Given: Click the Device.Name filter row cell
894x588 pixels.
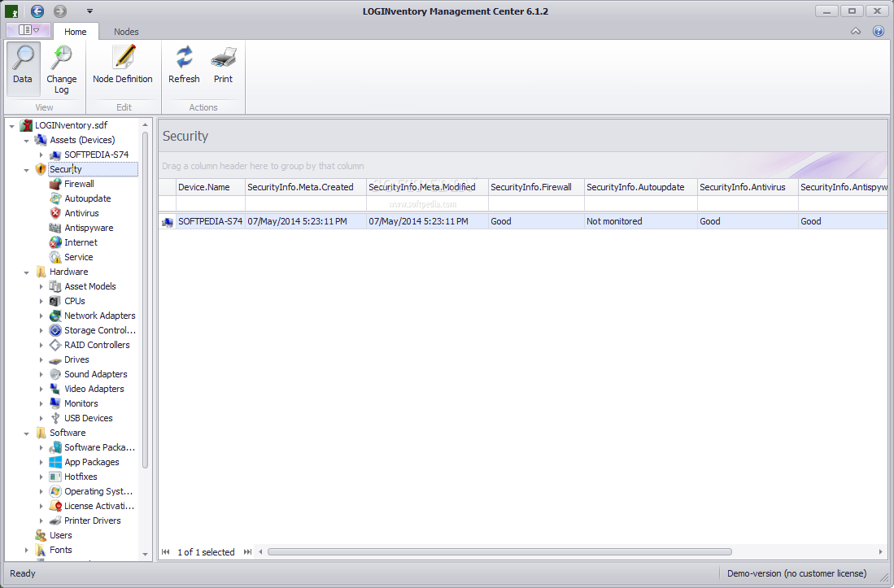Looking at the screenshot, I should tap(211, 203).
